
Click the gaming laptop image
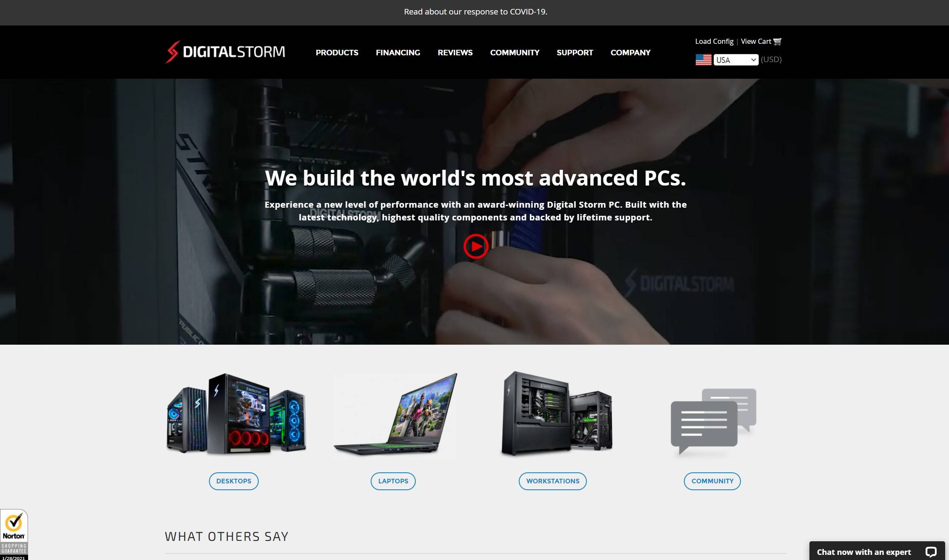[395, 415]
